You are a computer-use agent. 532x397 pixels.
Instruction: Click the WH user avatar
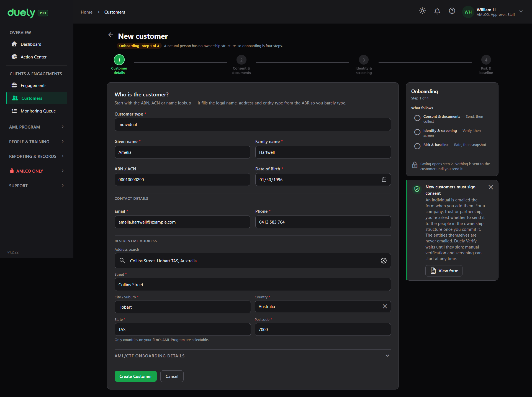point(468,12)
